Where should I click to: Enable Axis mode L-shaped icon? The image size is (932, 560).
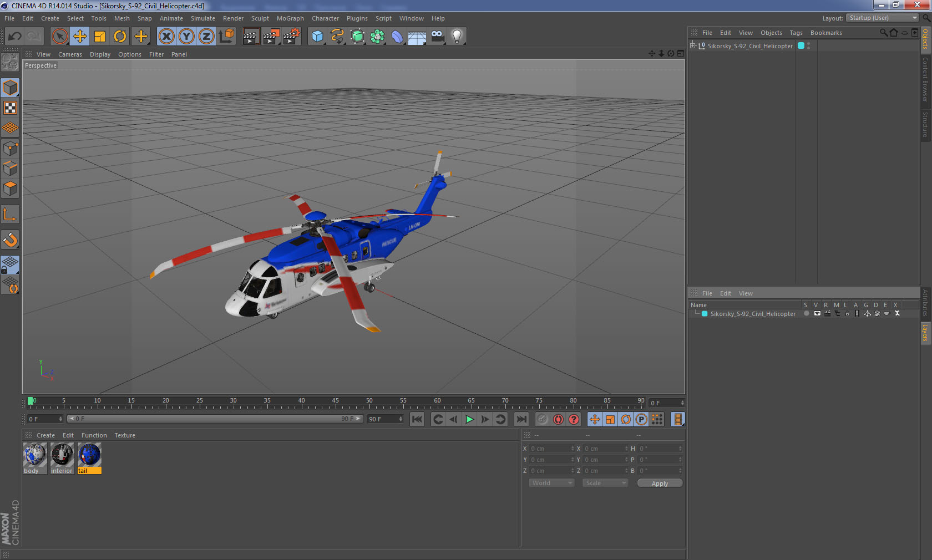click(x=11, y=215)
